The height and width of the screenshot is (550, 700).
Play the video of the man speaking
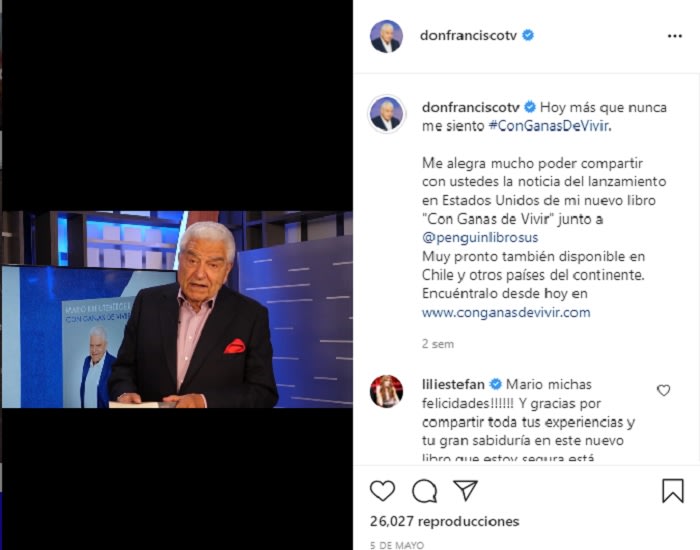[x=177, y=309]
